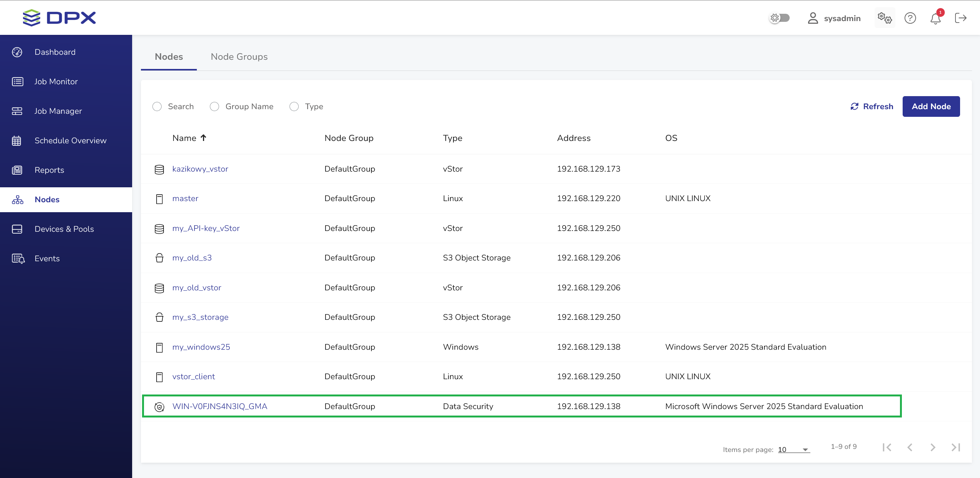The image size is (980, 478).
Task: Click the S3 bucket icon beside my_old_s3
Action: tap(159, 258)
